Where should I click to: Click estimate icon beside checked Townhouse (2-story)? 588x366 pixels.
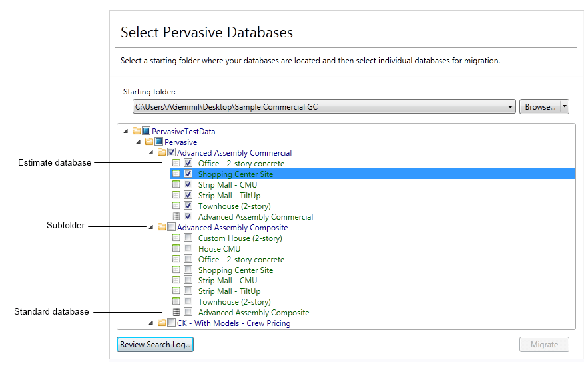point(176,206)
